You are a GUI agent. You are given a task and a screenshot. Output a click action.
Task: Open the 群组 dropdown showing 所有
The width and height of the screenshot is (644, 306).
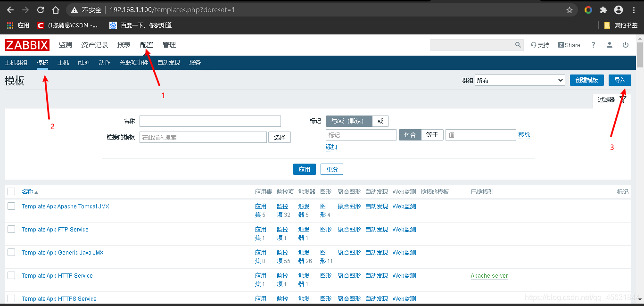pos(520,80)
